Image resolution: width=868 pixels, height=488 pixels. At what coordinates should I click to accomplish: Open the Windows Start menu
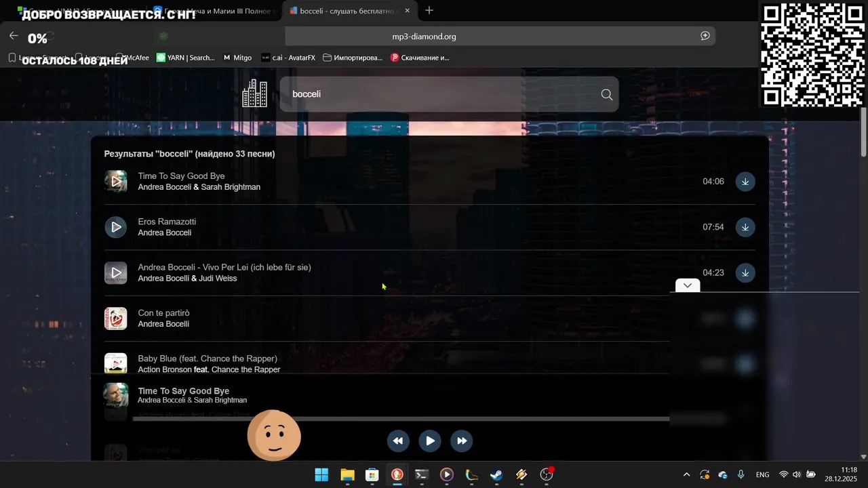321,474
